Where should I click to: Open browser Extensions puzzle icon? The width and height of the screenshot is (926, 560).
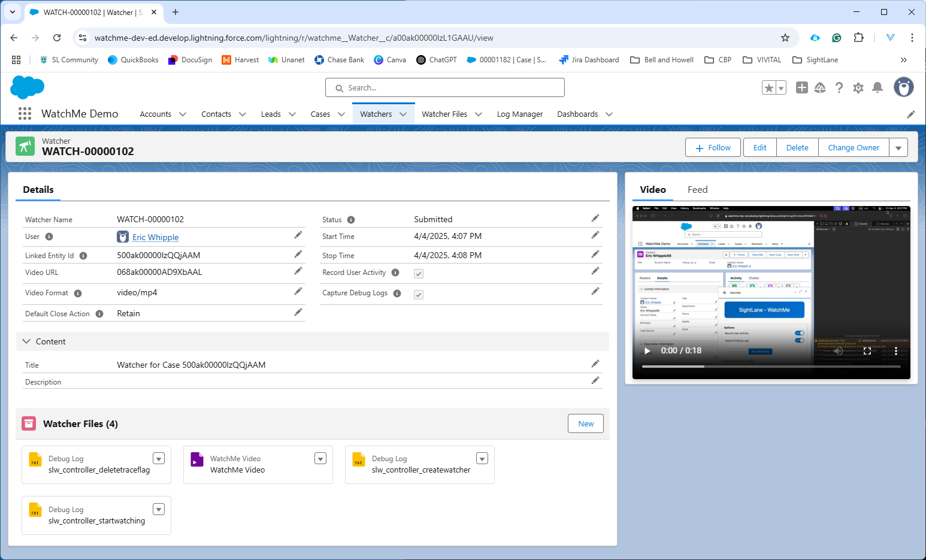(858, 38)
